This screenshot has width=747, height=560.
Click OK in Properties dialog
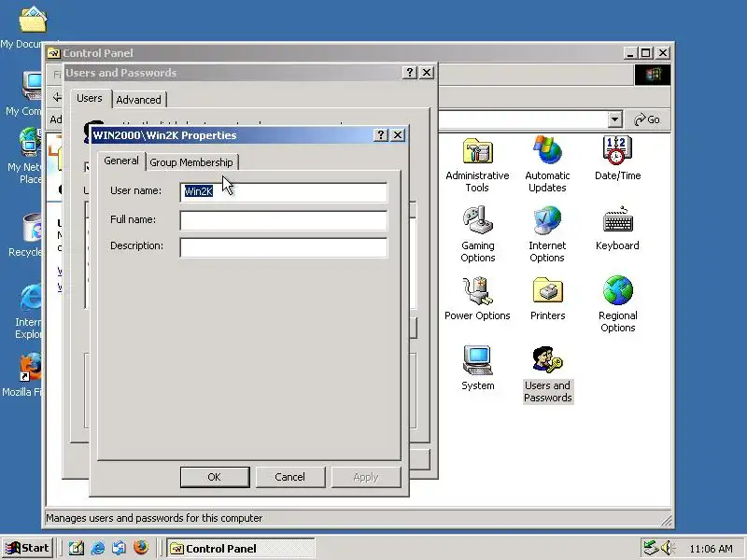tap(215, 477)
